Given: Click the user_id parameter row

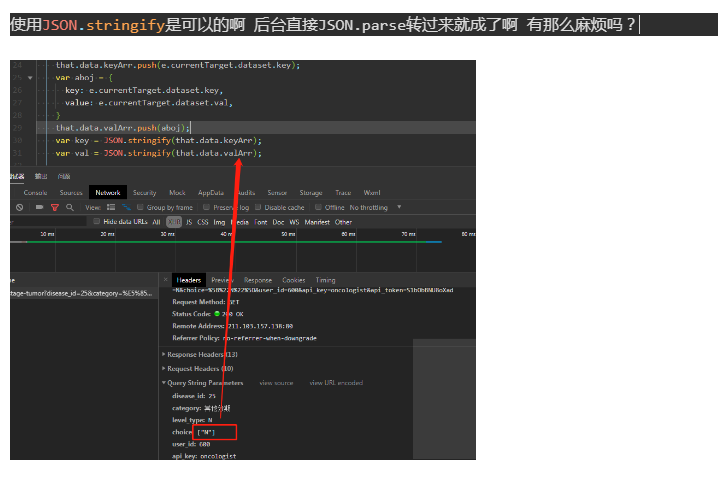Looking at the screenshot, I should pos(191,444).
